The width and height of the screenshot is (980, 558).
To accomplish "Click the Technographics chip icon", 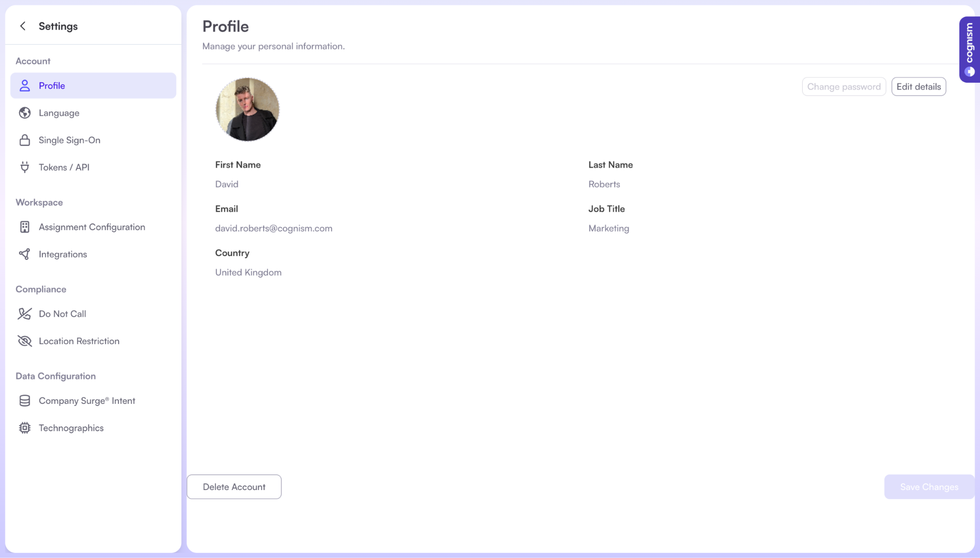I will tap(24, 428).
